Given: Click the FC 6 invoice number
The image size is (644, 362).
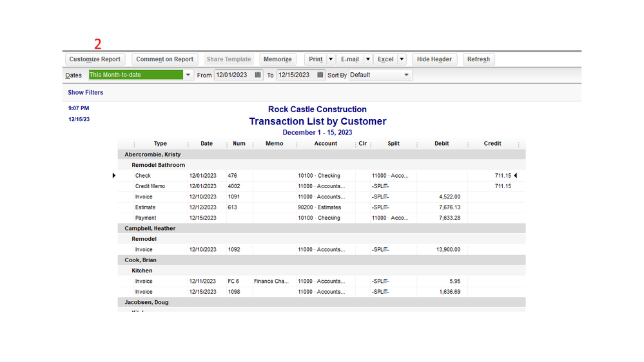Looking at the screenshot, I should [233, 281].
